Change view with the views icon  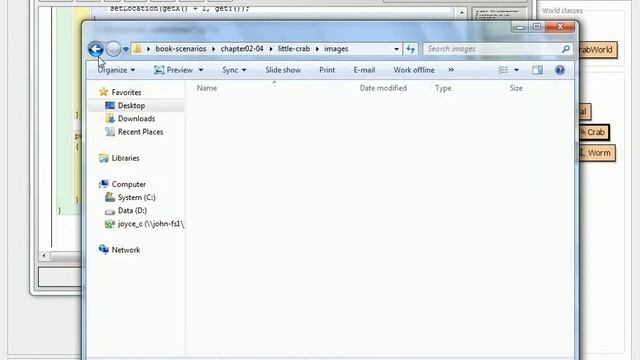(503, 70)
